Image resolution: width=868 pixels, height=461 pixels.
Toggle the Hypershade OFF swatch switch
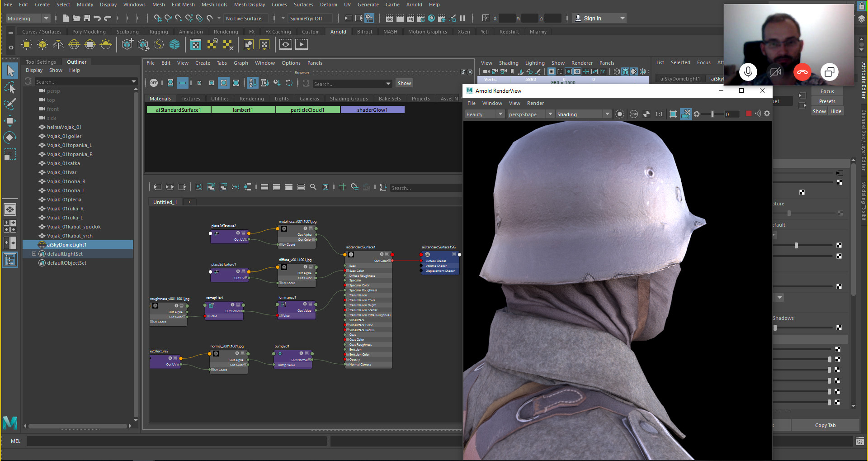point(154,83)
